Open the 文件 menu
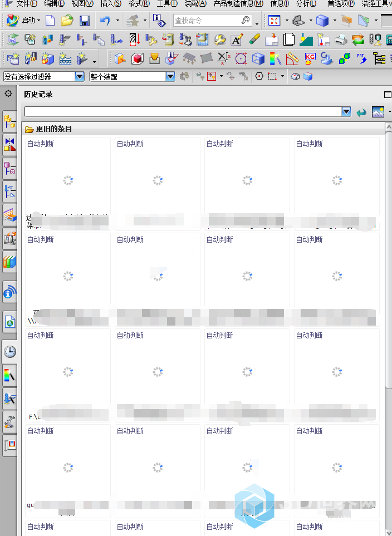Viewport: 392px width, 536px height. (x=27, y=4)
